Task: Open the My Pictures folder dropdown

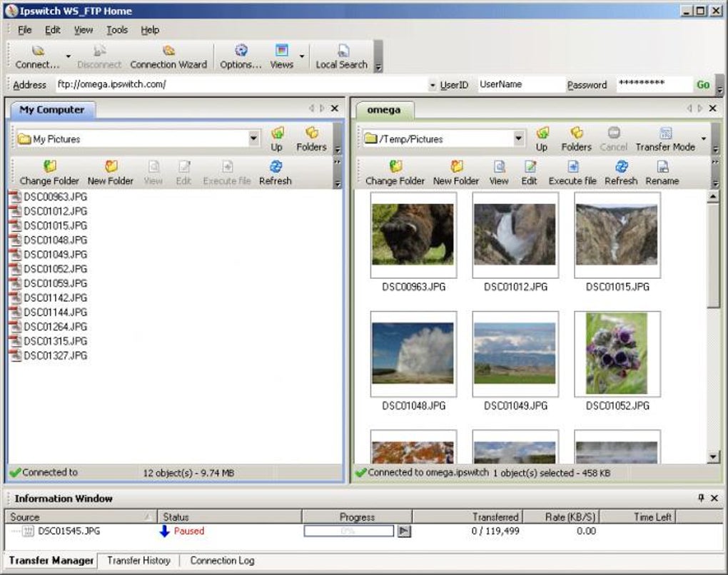Action: [x=254, y=139]
